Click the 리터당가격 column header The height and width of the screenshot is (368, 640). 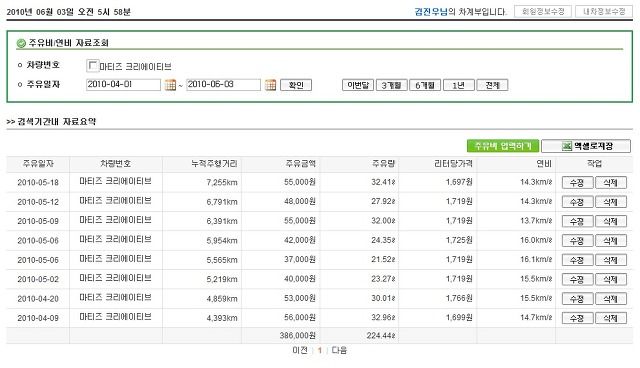click(453, 164)
